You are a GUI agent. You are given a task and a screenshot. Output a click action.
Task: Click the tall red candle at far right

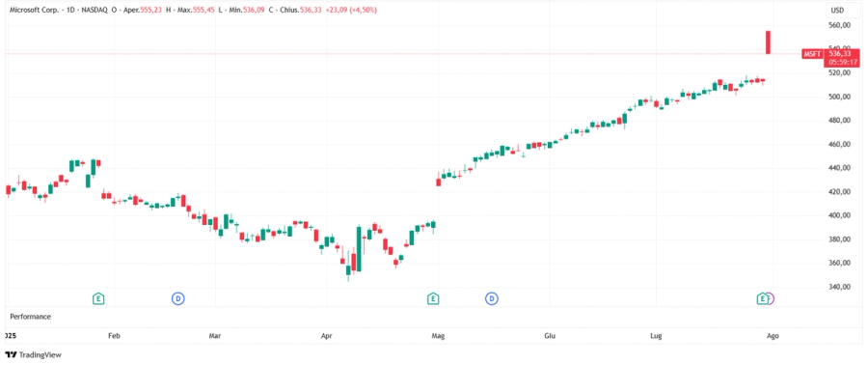(x=769, y=42)
